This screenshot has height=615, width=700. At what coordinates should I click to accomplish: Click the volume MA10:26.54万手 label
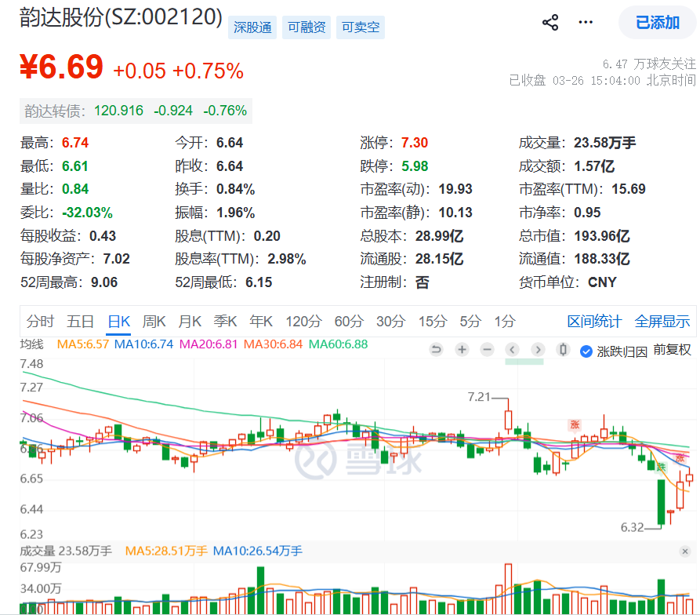tap(258, 551)
